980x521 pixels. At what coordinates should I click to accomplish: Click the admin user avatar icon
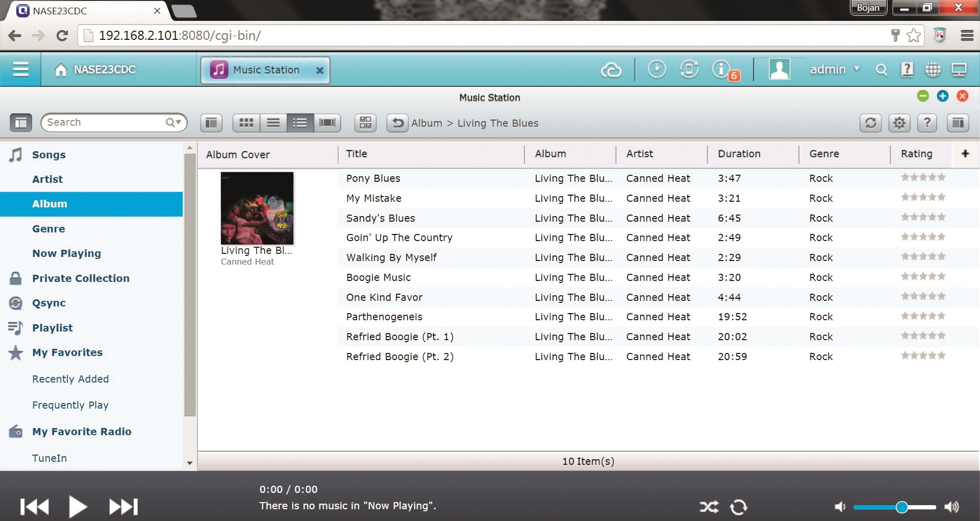pyautogui.click(x=779, y=69)
